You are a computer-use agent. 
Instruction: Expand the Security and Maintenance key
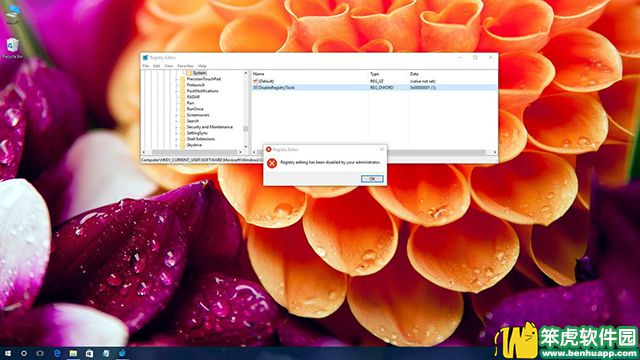177,127
